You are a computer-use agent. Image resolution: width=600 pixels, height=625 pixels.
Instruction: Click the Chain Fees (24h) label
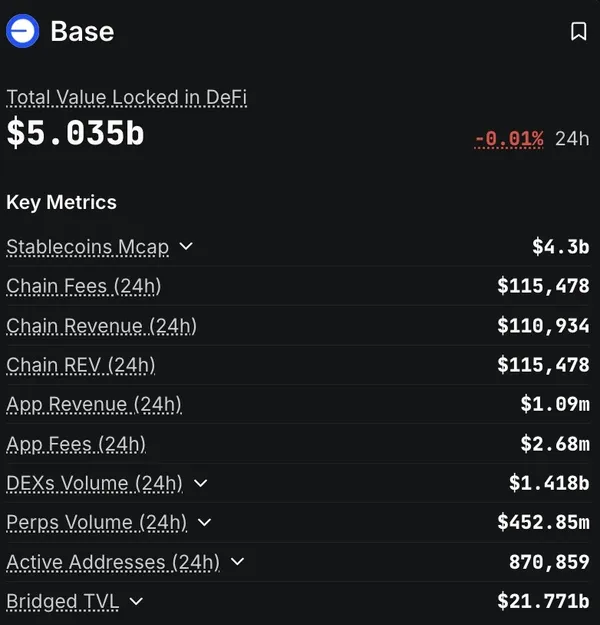tap(83, 286)
